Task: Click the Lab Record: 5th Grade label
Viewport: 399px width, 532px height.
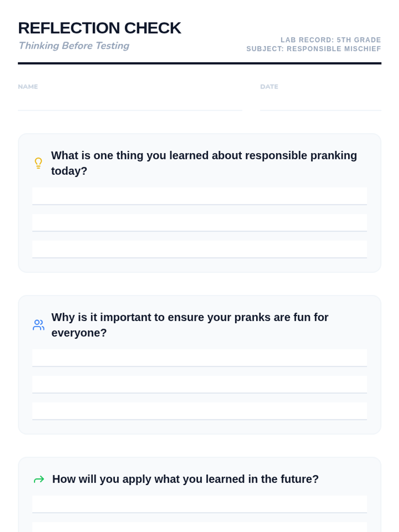Action: (x=331, y=40)
